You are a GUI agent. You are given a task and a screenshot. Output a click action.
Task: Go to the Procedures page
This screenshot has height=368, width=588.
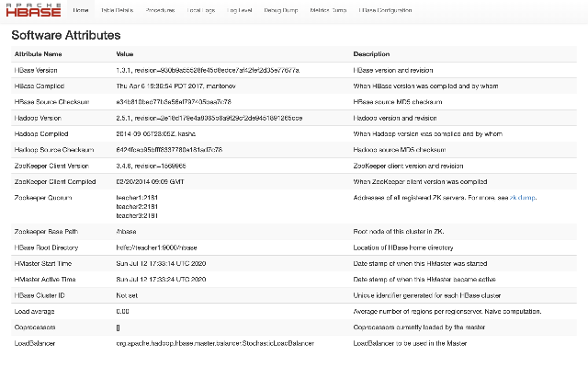pos(160,10)
